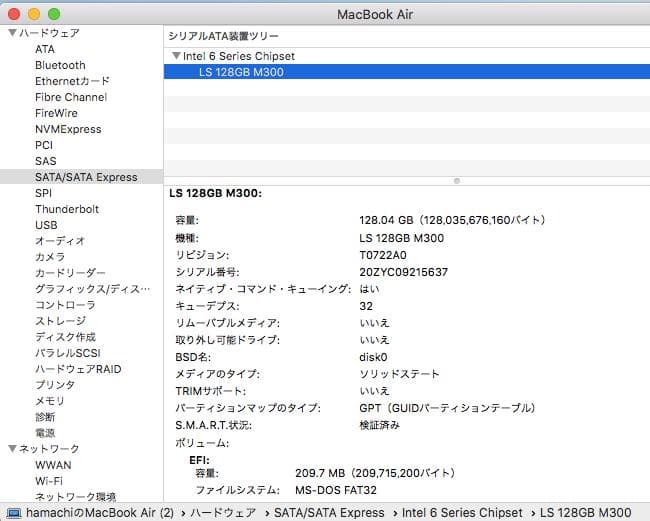Select SPI in the sidebar
Screen dimensions: 650x521
coord(44,193)
